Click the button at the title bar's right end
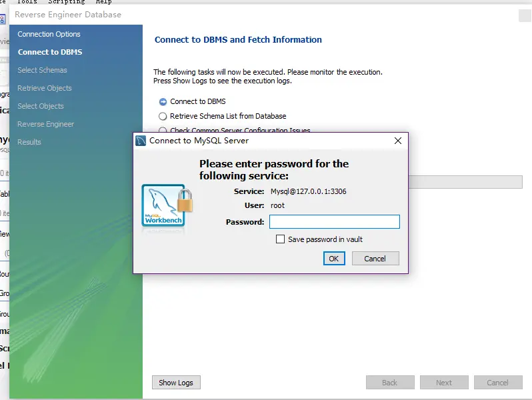 click(525, 15)
